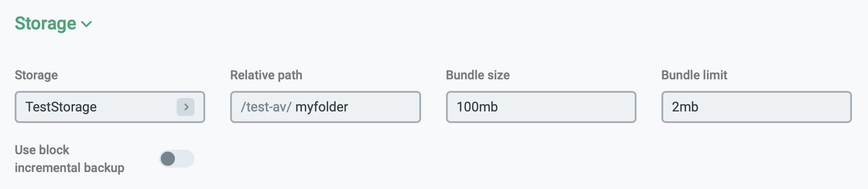Image resolution: width=868 pixels, height=189 pixels.
Task: Click the 2mb value text
Action: point(685,107)
